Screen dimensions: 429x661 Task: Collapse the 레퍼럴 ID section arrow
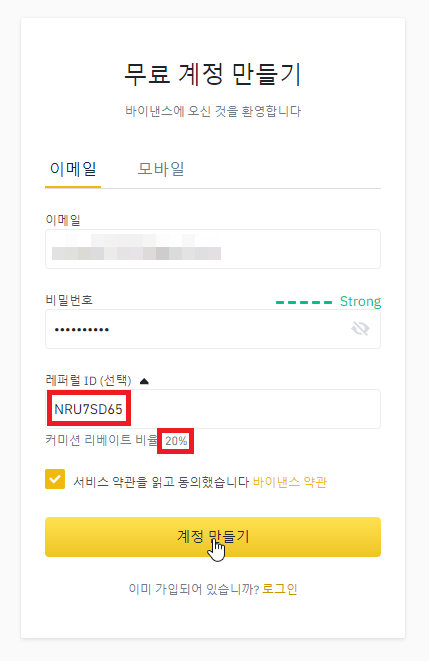click(144, 381)
